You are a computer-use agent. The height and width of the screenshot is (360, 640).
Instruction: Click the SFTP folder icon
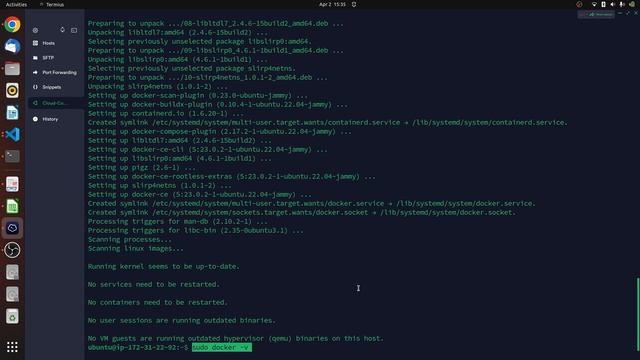[36, 58]
